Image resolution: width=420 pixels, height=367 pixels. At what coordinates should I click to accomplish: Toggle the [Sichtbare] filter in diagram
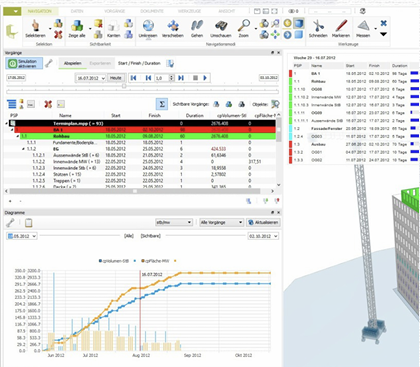(x=150, y=236)
